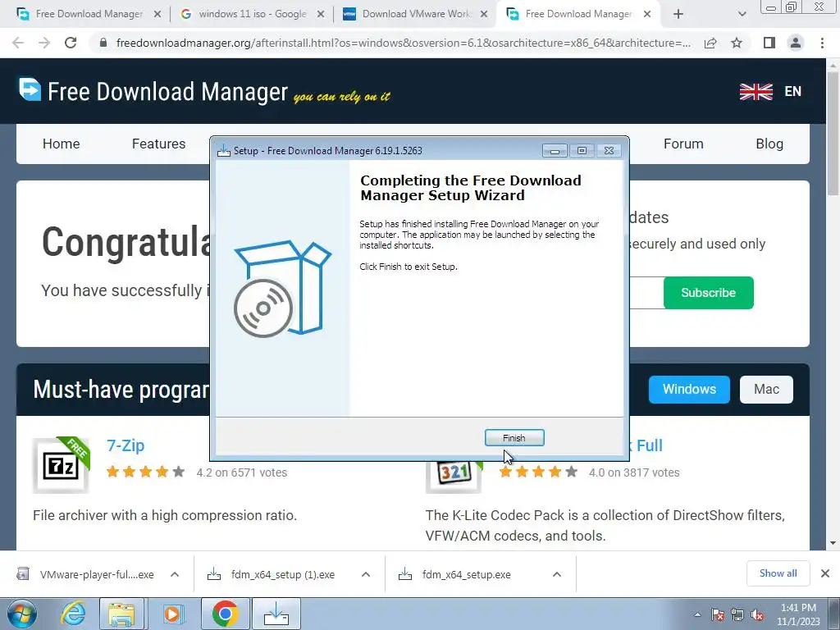The width and height of the screenshot is (840, 630).
Task: Expand fdm_x64_setup (1).exe options chevron
Action: tap(365, 574)
